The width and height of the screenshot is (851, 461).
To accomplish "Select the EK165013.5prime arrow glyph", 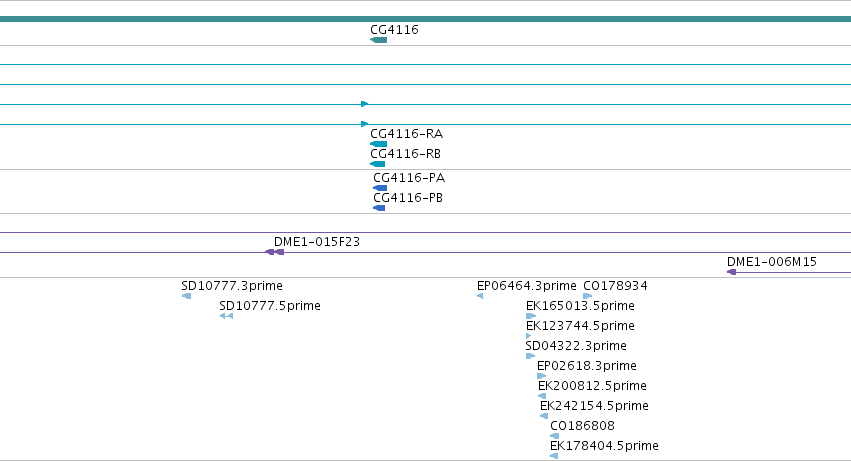I will pyautogui.click(x=531, y=316).
